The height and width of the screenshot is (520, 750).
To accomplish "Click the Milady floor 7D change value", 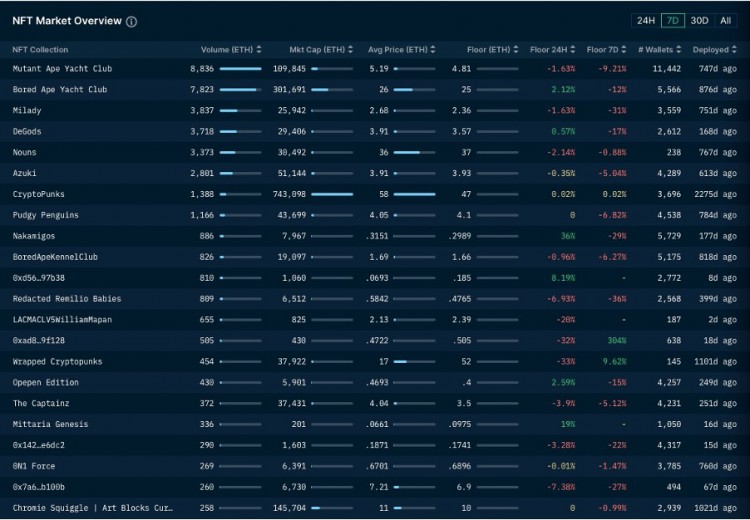I will pyautogui.click(x=612, y=111).
